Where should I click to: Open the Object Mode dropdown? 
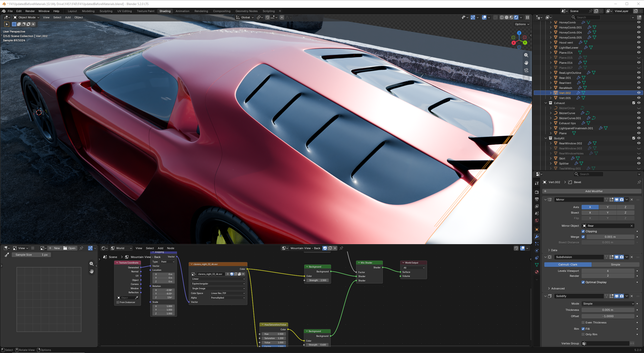(x=26, y=17)
